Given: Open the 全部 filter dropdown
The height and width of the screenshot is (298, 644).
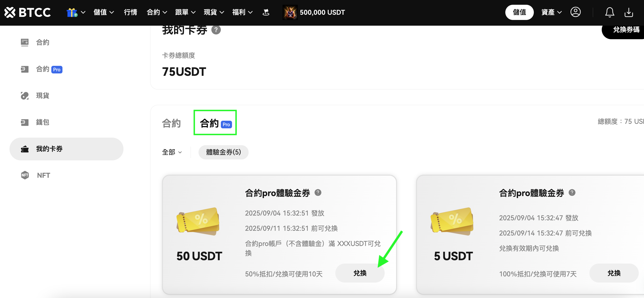Looking at the screenshot, I should pyautogui.click(x=172, y=152).
